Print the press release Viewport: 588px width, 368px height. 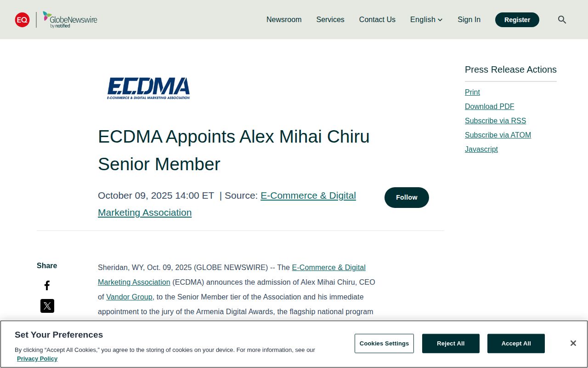tap(472, 92)
